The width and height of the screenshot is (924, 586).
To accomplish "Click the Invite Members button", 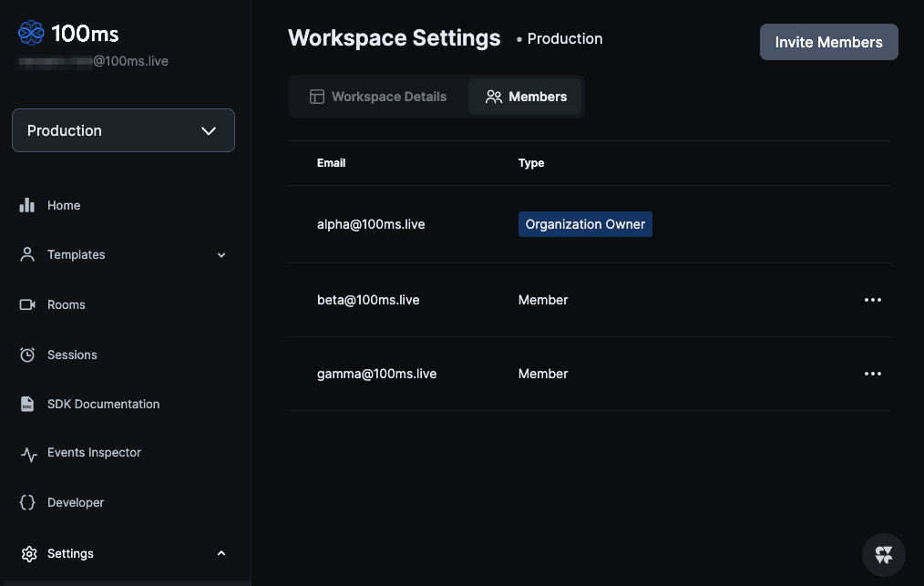I will 828,42.
